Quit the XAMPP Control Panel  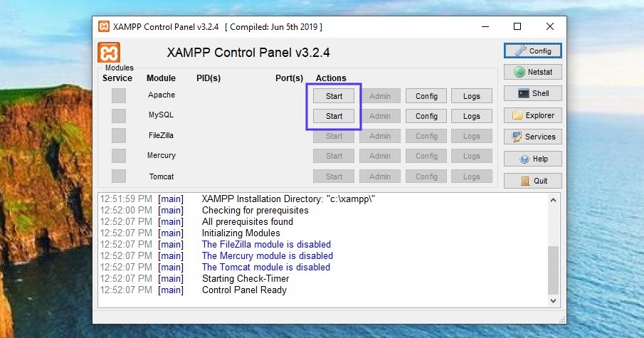pos(533,181)
